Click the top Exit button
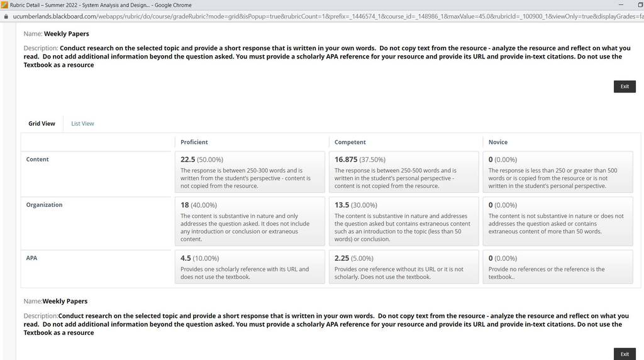Screen dimensions: 644x360 pyautogui.click(x=625, y=86)
